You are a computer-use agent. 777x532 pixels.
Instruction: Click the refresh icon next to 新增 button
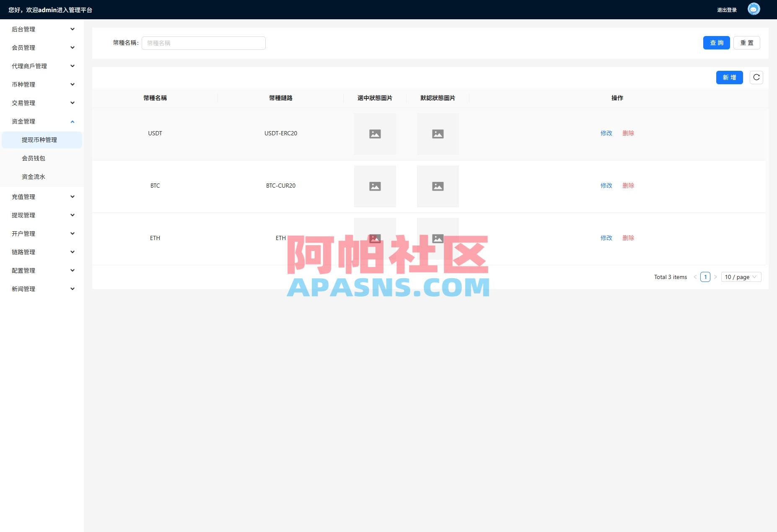coord(757,77)
